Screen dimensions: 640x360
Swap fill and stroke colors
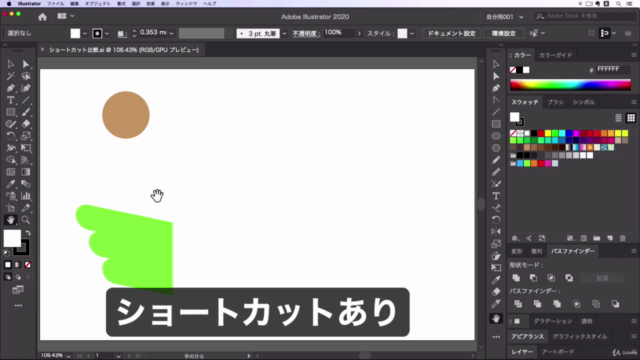point(28,233)
